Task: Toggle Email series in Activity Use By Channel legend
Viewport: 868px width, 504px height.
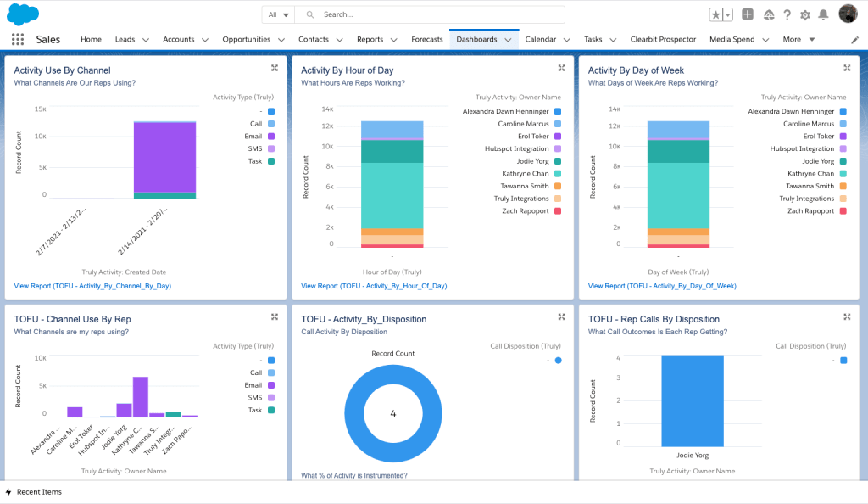Action: click(254, 136)
